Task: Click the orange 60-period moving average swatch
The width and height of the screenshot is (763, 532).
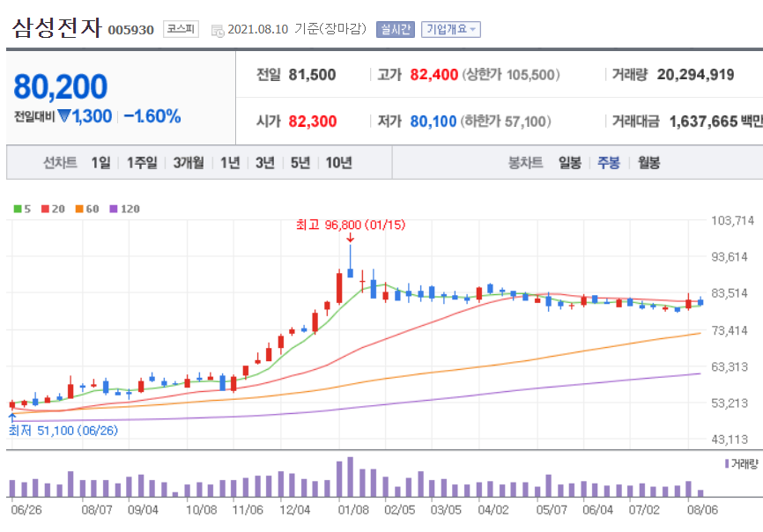Action: 79,209
